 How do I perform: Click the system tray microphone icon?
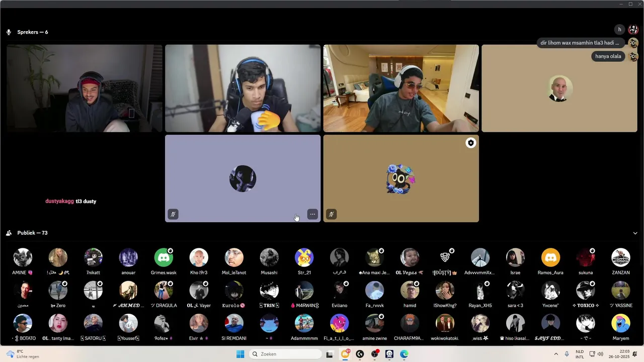click(x=567, y=354)
